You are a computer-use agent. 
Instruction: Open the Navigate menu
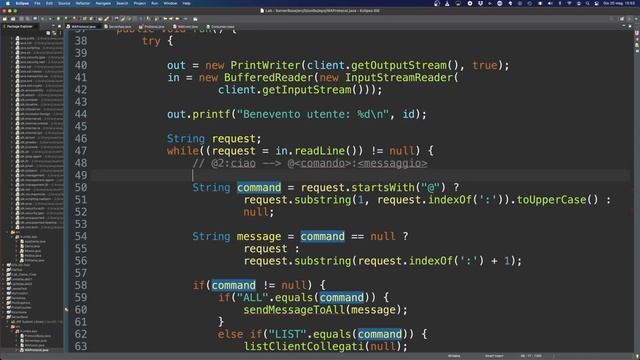[103, 3]
